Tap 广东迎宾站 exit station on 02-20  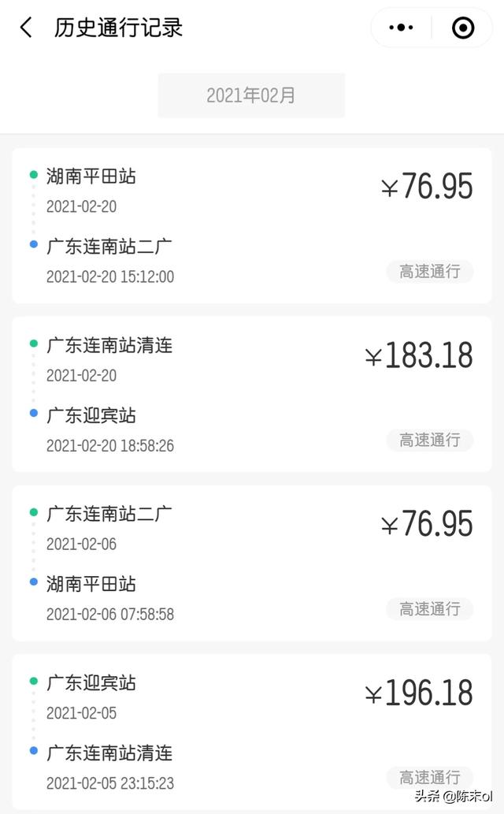pos(91,415)
